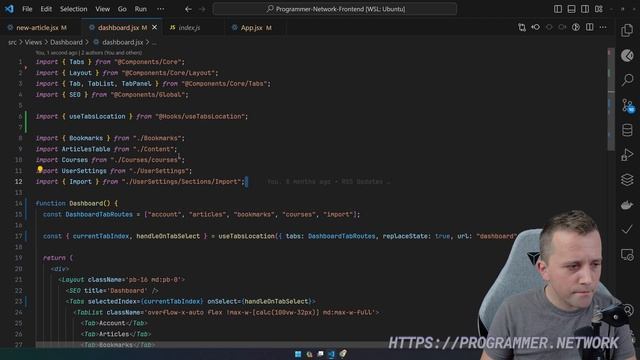This screenshot has width=640, height=360.
Task: Open the File menu
Action: point(27,9)
